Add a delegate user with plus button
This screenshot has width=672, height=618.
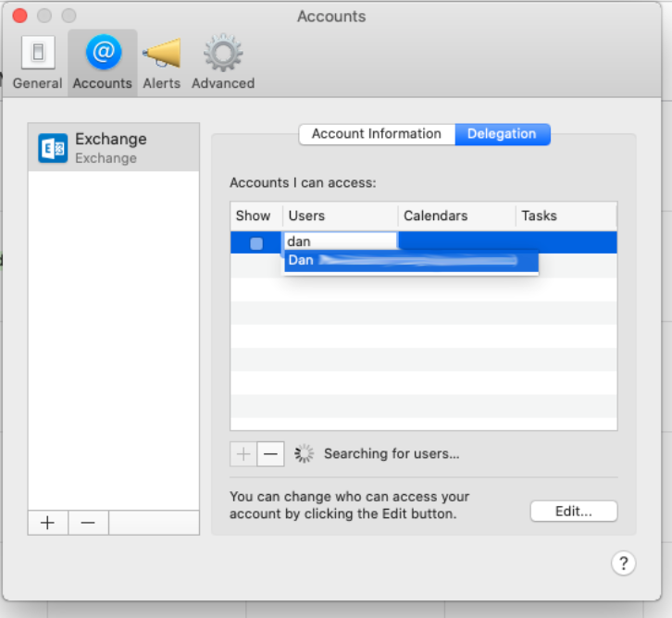coord(243,454)
